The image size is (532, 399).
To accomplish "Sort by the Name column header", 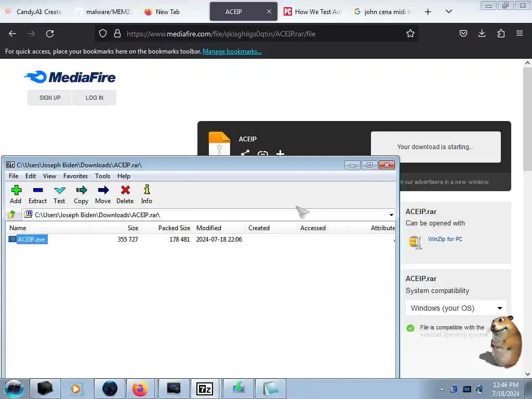I will point(47,228).
